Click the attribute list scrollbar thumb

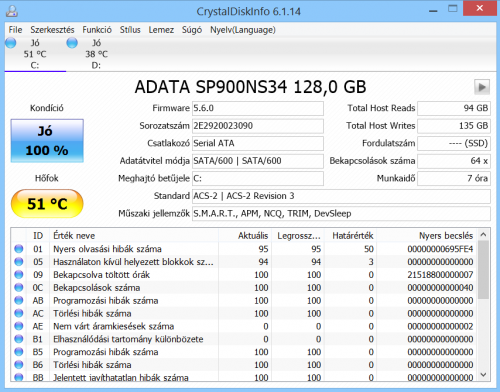pyautogui.click(x=483, y=270)
